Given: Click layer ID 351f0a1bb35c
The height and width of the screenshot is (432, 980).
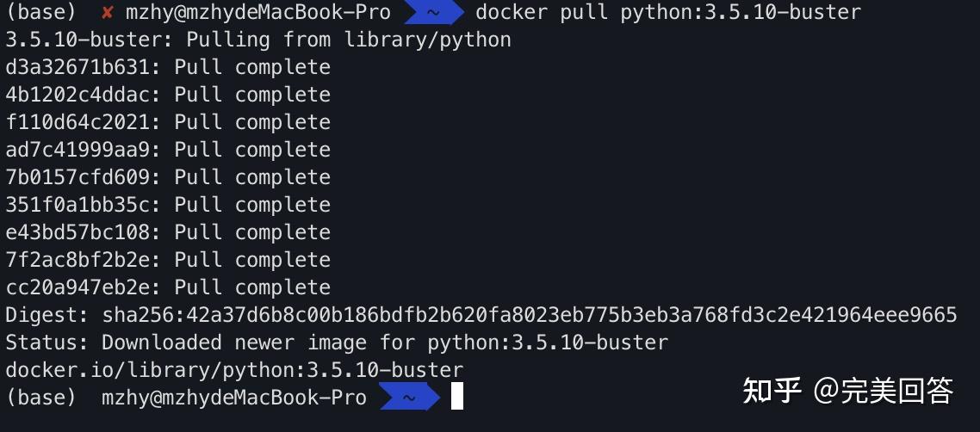Looking at the screenshot, I should [x=78, y=205].
